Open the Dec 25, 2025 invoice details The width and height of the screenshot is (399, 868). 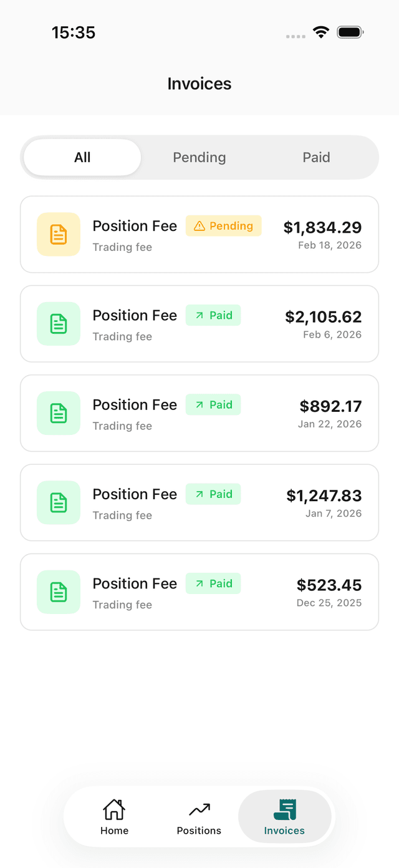click(199, 592)
